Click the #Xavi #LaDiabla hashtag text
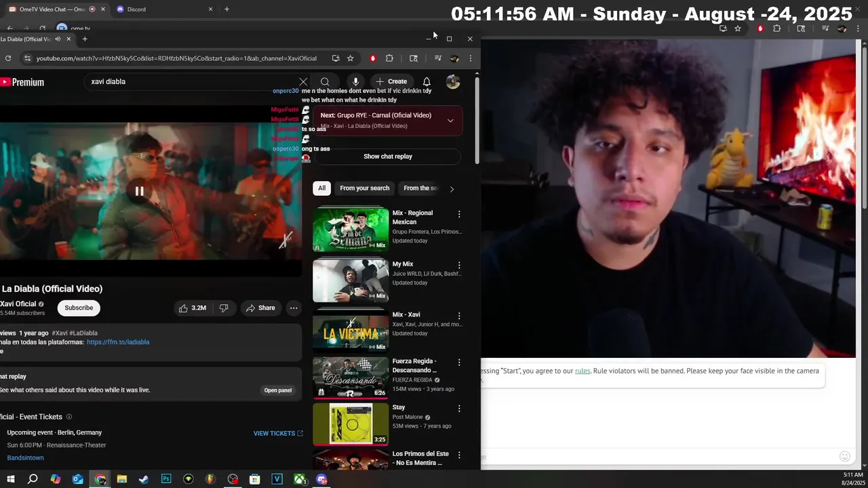Image resolution: width=868 pixels, height=488 pixels. [75, 333]
